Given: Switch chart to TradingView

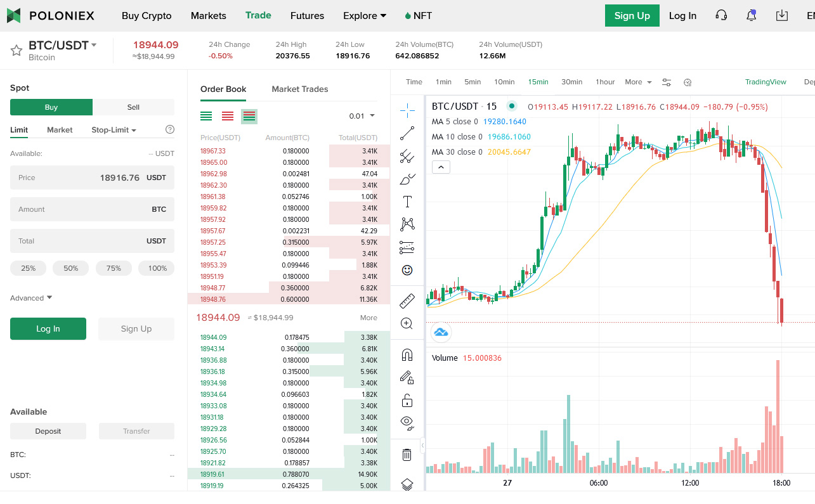Looking at the screenshot, I should pos(766,82).
